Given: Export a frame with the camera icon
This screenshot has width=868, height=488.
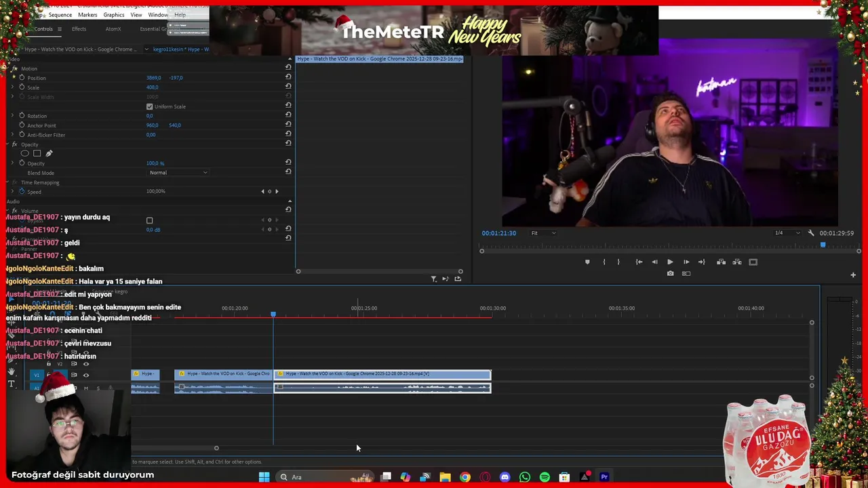Looking at the screenshot, I should 670,273.
